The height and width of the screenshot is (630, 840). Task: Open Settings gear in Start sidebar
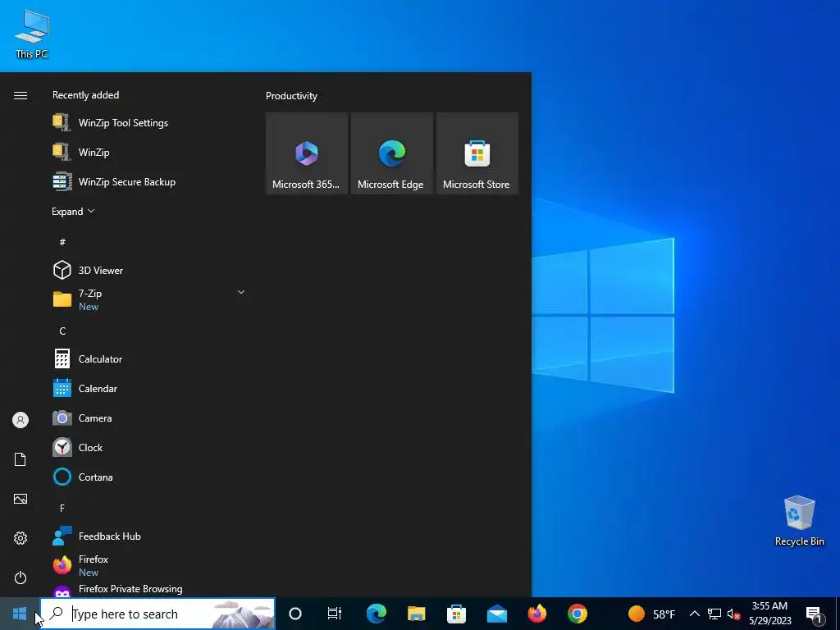pos(21,538)
